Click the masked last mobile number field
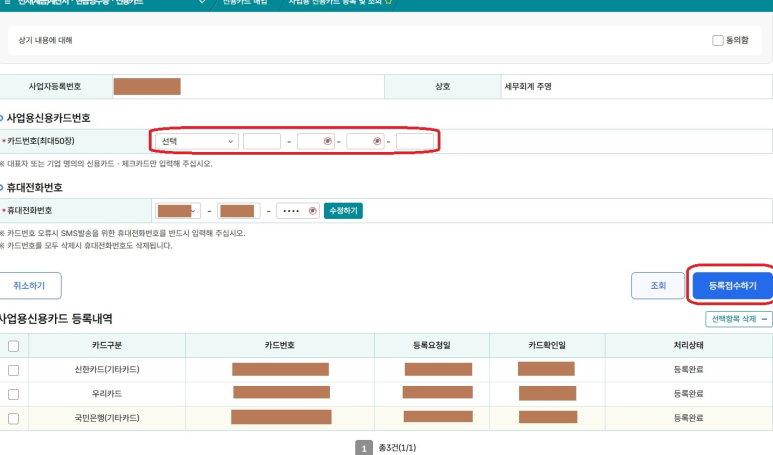This screenshot has height=455, width=773. pyautogui.click(x=298, y=211)
